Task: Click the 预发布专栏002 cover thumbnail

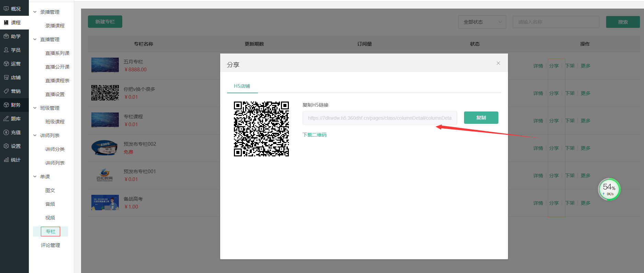Action: (105, 148)
